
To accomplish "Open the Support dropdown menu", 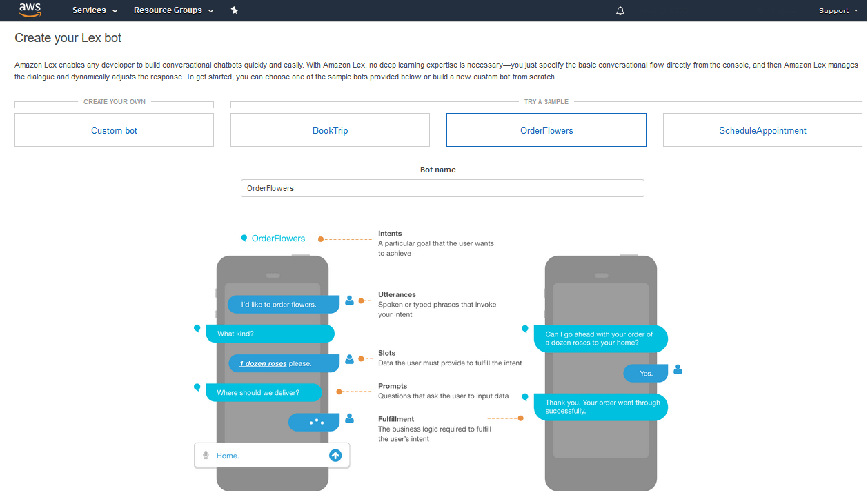I will tap(838, 11).
